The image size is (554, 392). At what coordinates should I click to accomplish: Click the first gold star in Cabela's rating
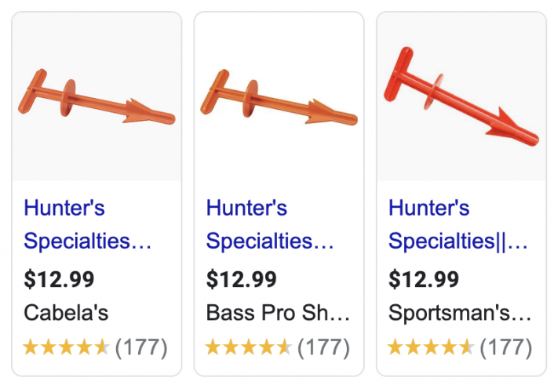coord(31,347)
